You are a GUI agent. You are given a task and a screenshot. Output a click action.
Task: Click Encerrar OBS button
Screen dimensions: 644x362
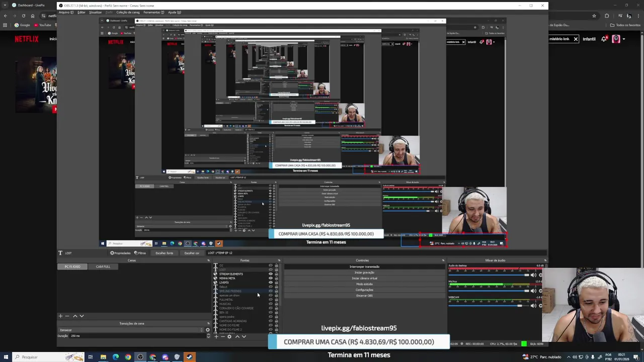point(364,296)
